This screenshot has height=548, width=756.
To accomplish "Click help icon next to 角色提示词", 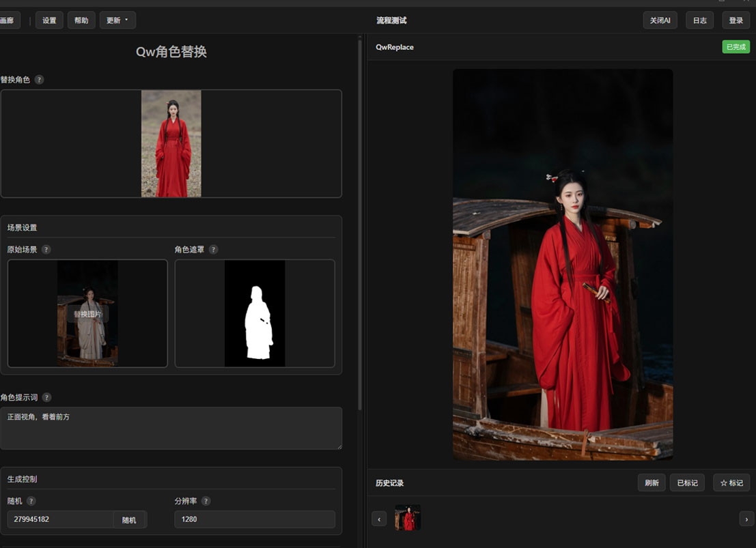I will click(x=46, y=398).
